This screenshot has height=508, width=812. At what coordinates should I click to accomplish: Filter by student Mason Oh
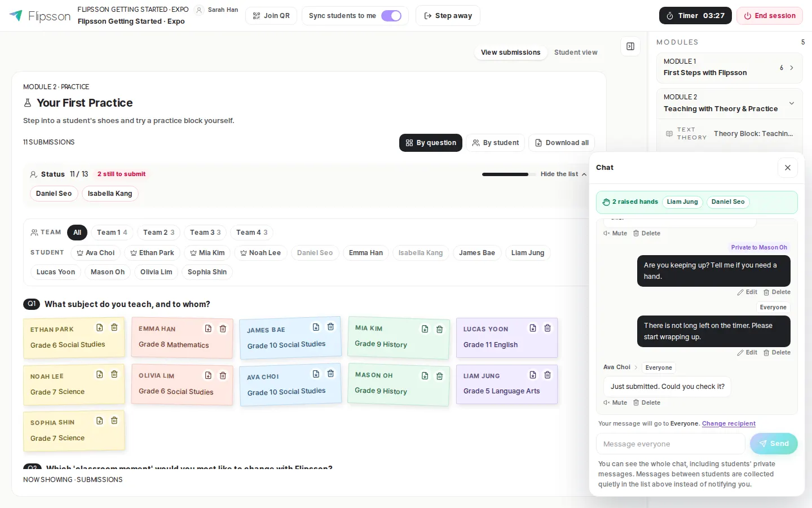[x=108, y=272]
